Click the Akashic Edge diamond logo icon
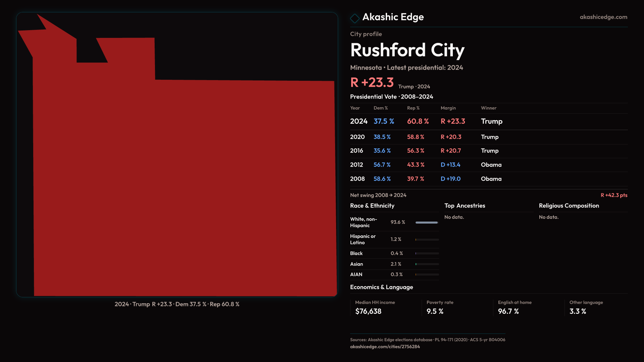This screenshot has height=362, width=644. (x=355, y=18)
